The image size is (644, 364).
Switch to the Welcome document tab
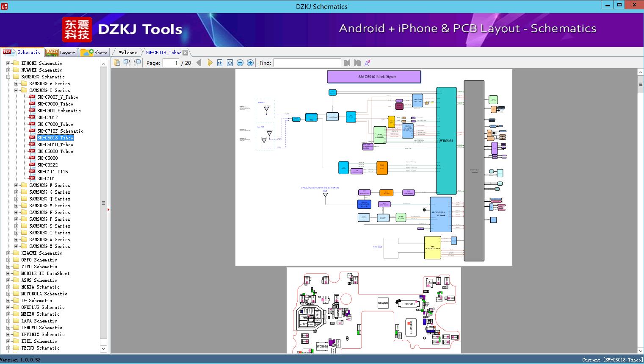point(128,53)
